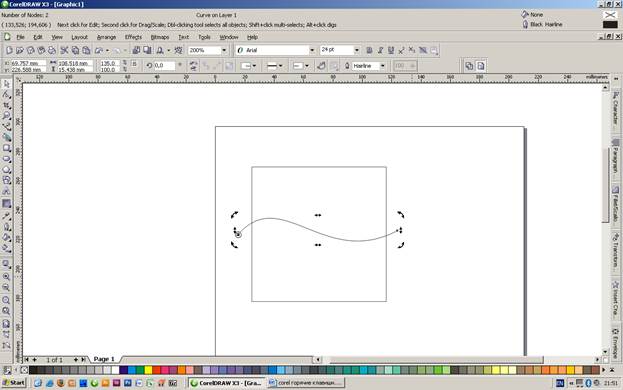
Task: Select the Polygon tool
Action: tap(6, 170)
